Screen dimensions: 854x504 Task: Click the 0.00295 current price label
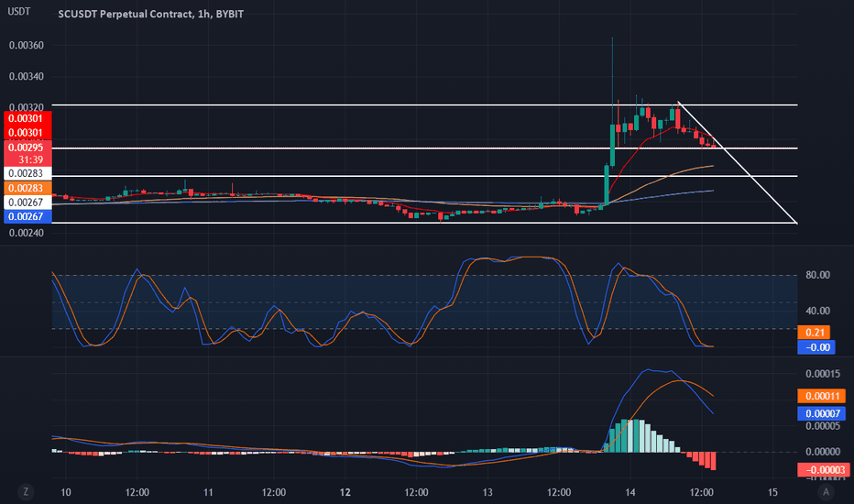point(27,148)
